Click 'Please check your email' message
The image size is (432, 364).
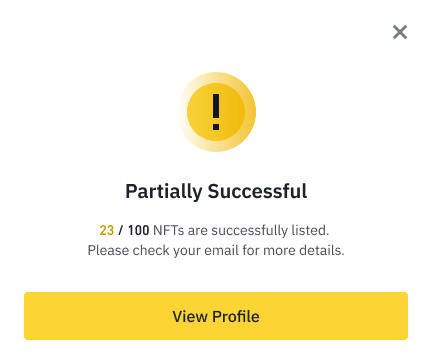click(x=216, y=250)
